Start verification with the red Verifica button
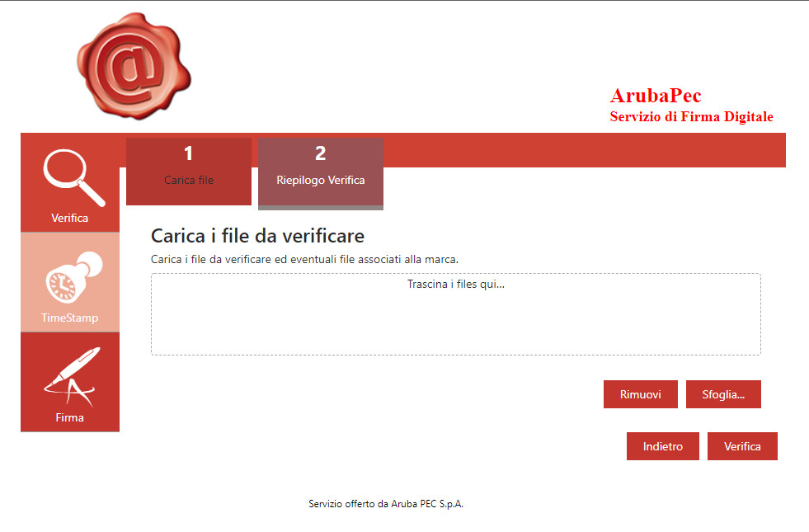Screen dimensions: 809x532 point(742,446)
